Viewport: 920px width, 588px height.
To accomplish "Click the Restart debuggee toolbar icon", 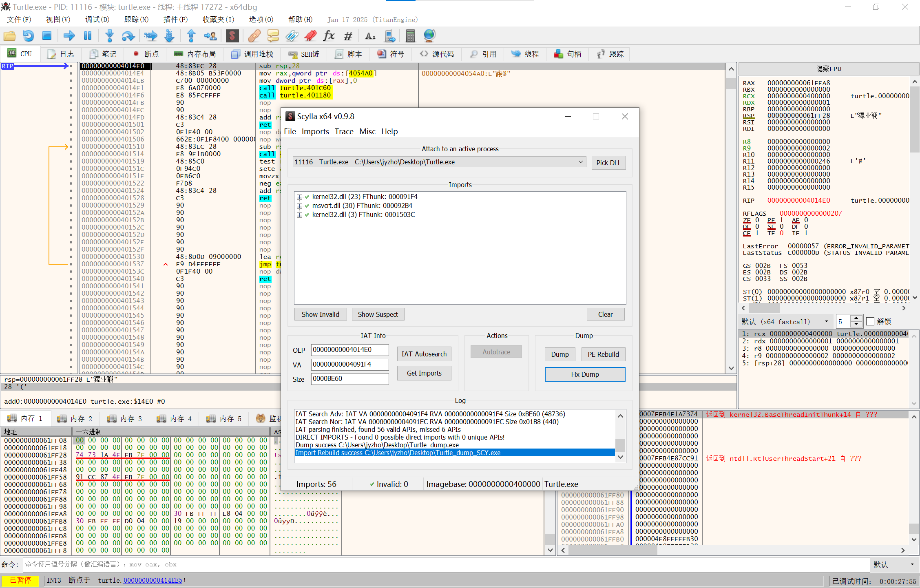I will click(x=28, y=36).
